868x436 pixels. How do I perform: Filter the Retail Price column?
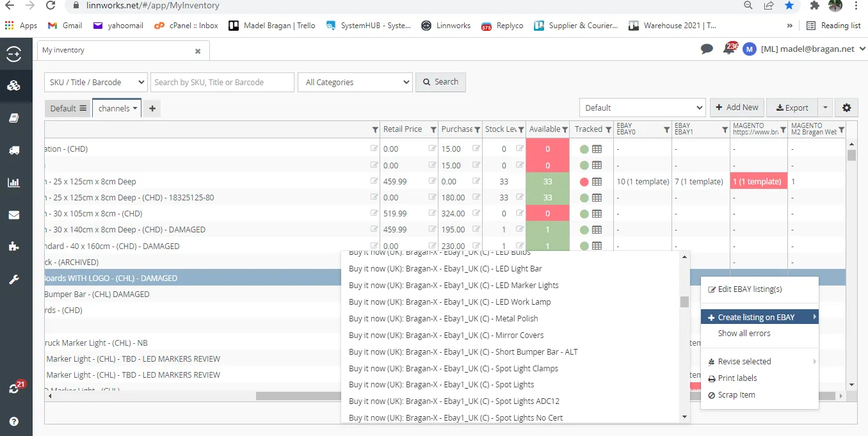(433, 130)
